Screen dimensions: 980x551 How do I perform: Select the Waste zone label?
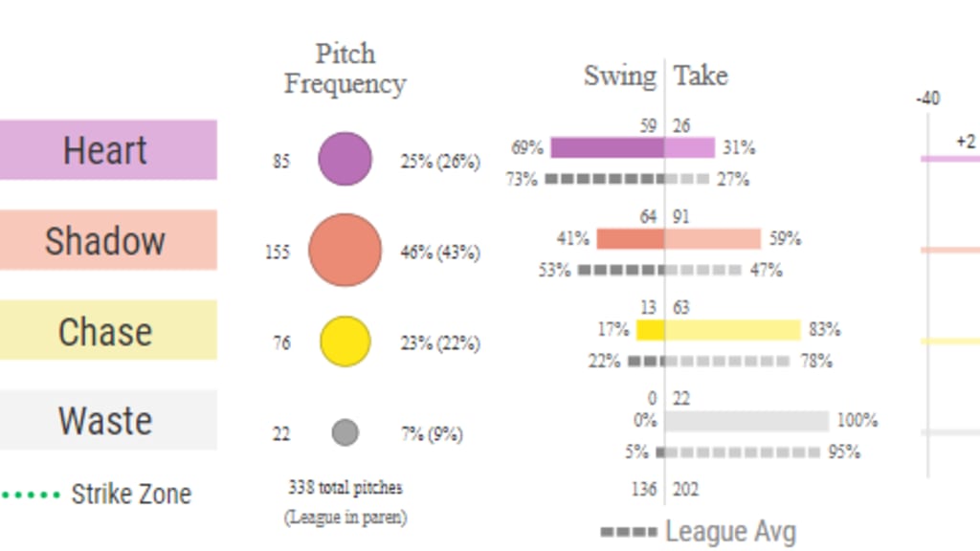pyautogui.click(x=107, y=420)
